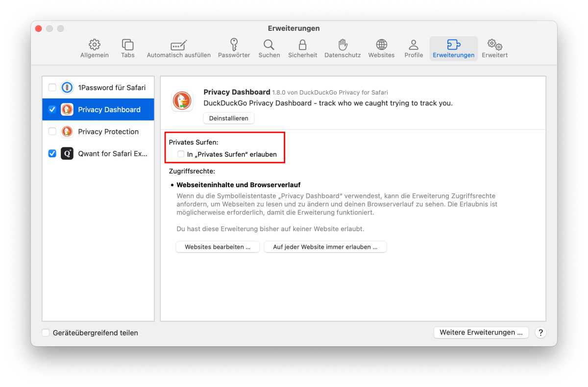The image size is (588, 387).
Task: Click Auf jeder Website immer erlauben
Action: tap(325, 247)
